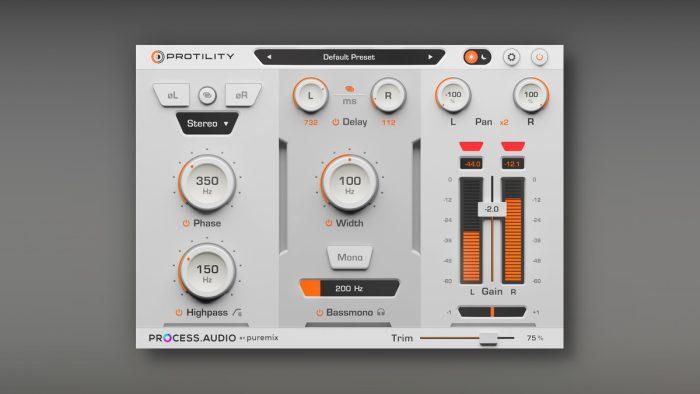Click the L delay knob

point(311,95)
